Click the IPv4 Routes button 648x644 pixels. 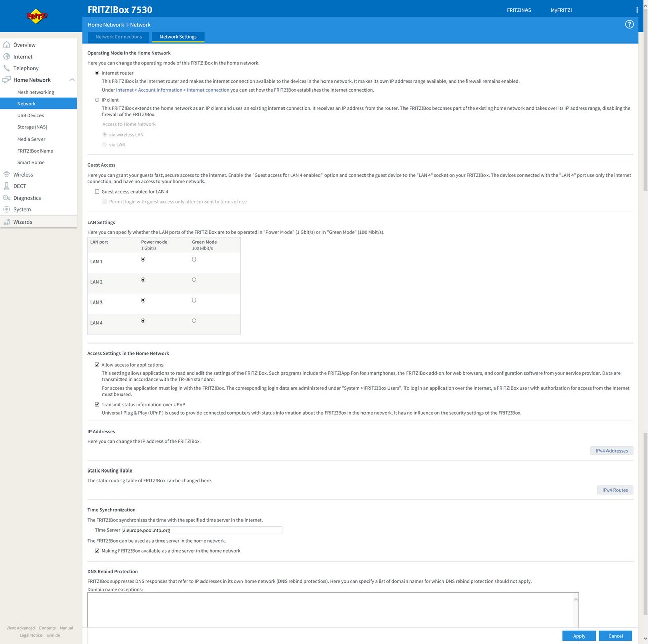pyautogui.click(x=615, y=490)
